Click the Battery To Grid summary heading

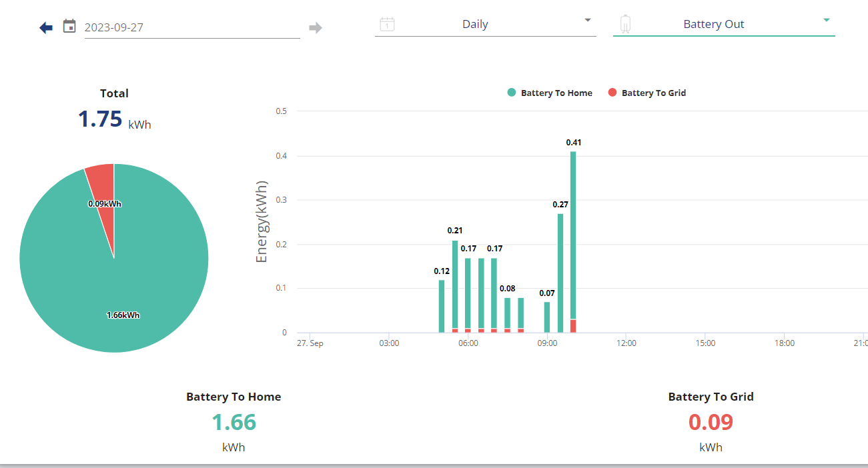pos(711,397)
